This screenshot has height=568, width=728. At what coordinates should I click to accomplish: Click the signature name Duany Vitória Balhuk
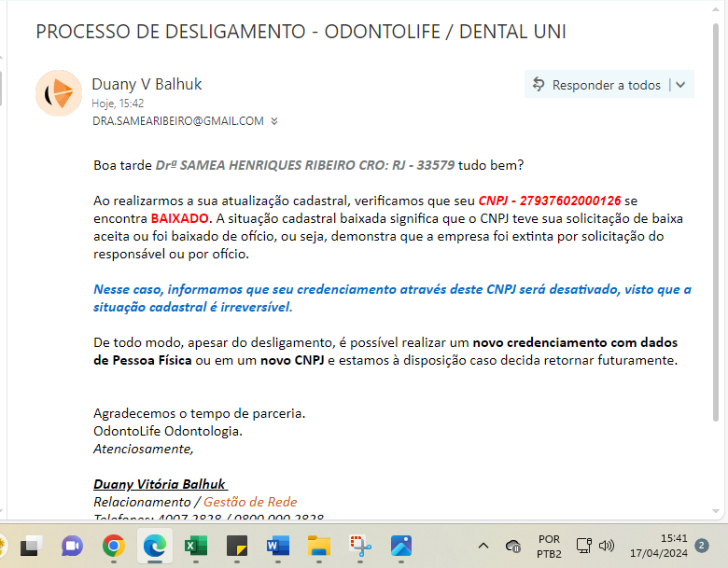click(160, 484)
